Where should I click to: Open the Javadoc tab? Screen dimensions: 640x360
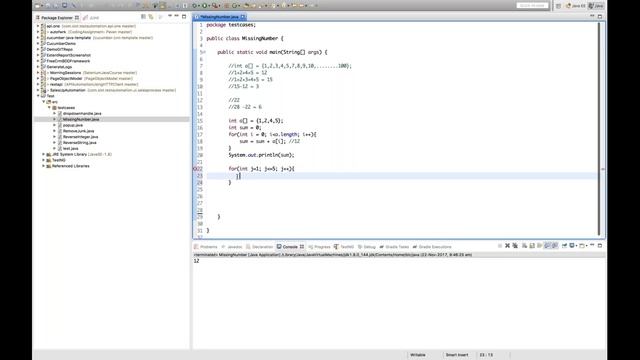click(232, 247)
